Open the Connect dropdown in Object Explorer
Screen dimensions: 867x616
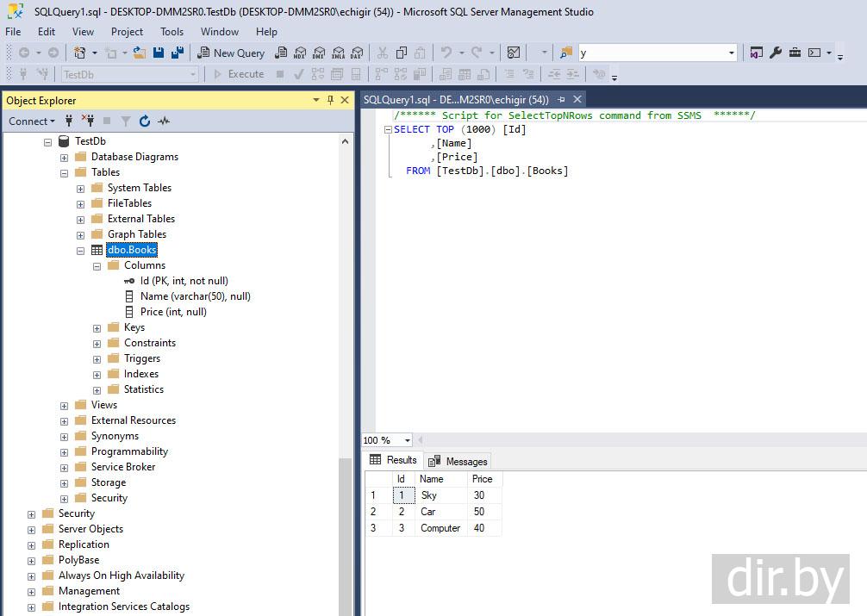click(32, 121)
